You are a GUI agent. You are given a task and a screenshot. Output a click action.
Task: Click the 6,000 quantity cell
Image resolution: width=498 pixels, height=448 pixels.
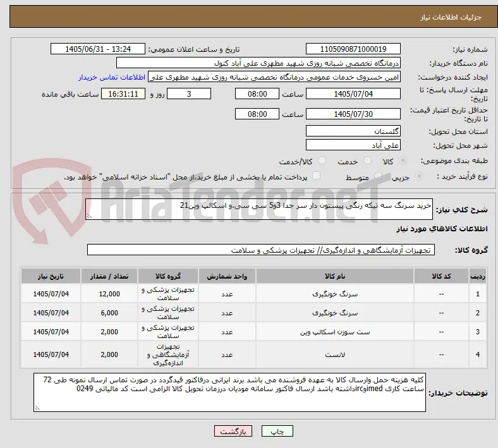point(109,313)
